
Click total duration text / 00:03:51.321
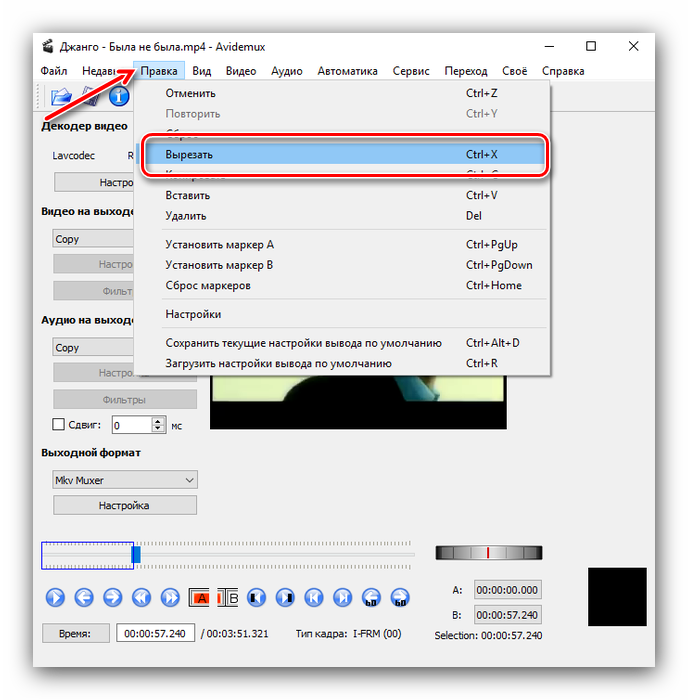coord(235,634)
